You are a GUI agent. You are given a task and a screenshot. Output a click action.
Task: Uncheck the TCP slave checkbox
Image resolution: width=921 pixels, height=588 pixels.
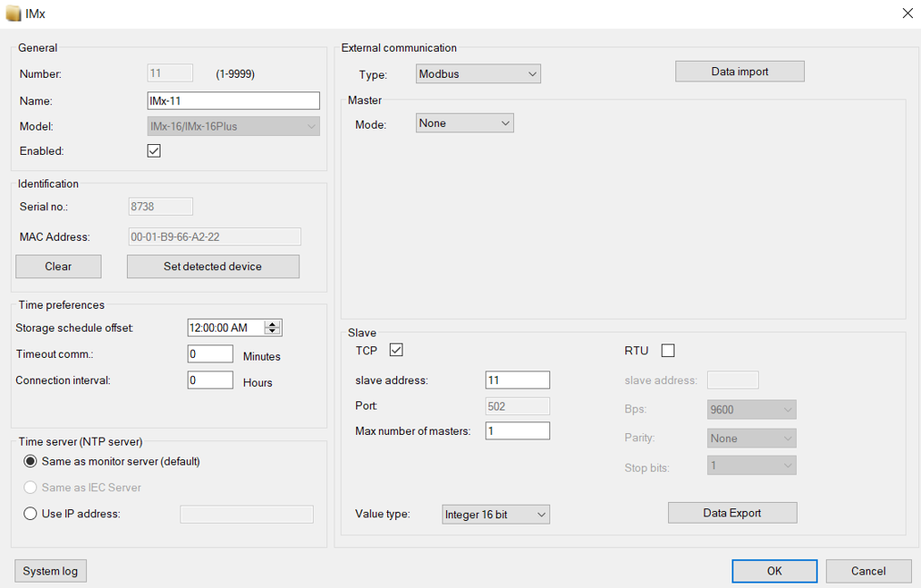click(396, 351)
